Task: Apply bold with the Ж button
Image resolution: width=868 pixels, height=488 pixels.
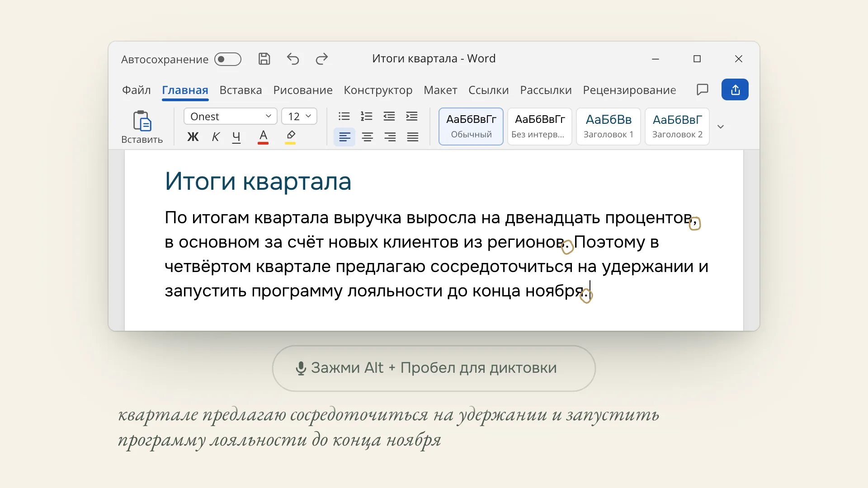Action: (193, 136)
